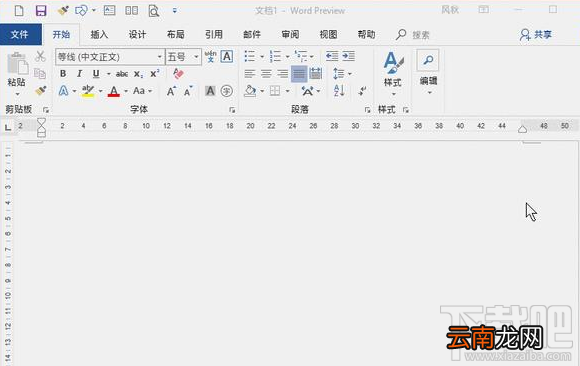Screen dimensions: 580x366
Task: Switch to 审阅 review tab
Action: pos(290,35)
